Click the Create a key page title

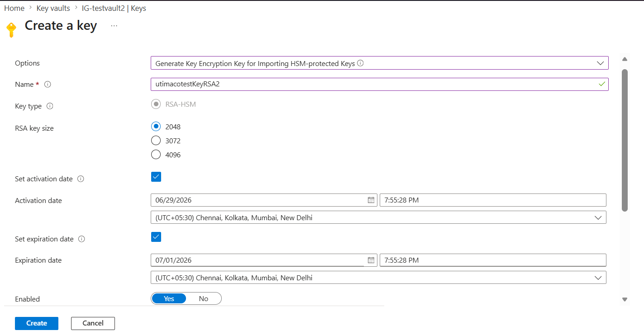(x=61, y=26)
